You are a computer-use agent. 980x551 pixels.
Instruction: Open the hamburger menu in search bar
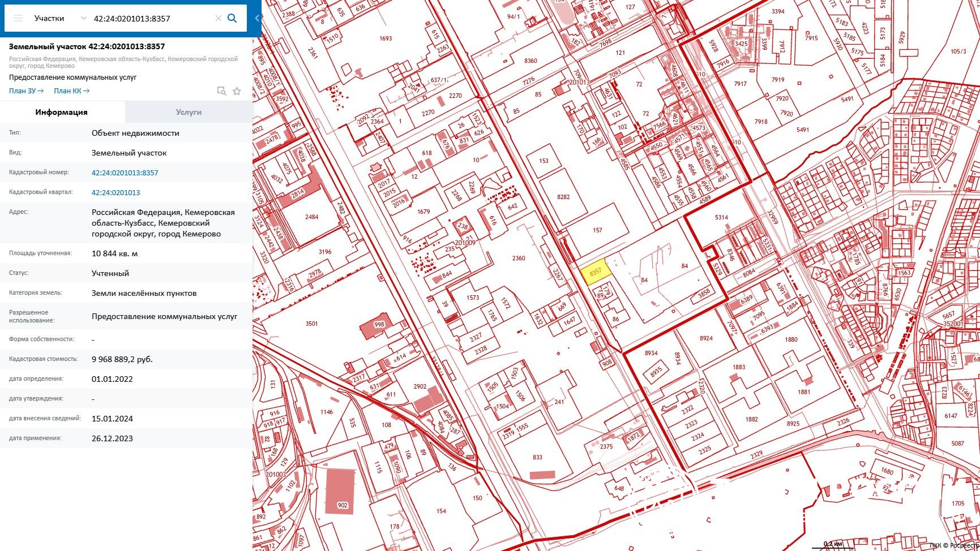point(18,18)
